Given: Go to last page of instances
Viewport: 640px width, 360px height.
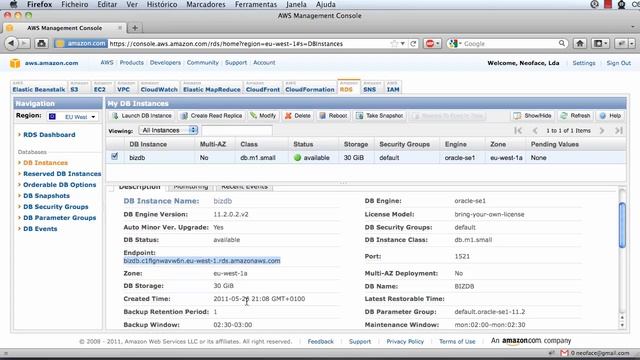Looking at the screenshot, I should click(x=618, y=131).
